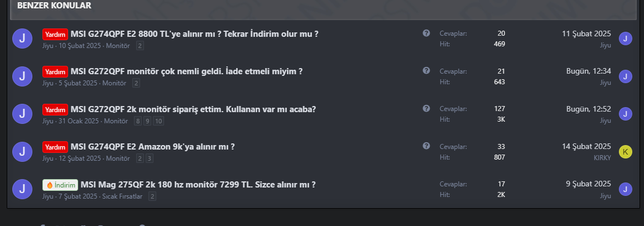Click large J avatar beside 'çok nemli geldi' thread

[x=22, y=76]
